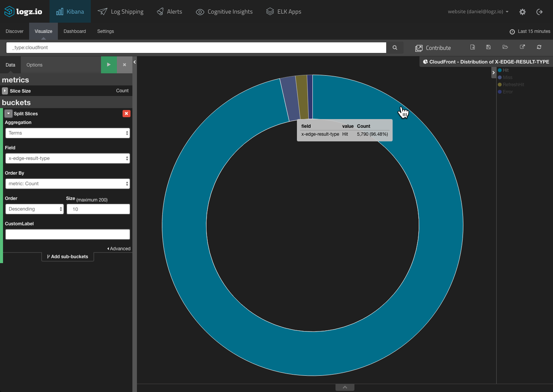Click the Count label in Slice Size row

tap(122, 91)
